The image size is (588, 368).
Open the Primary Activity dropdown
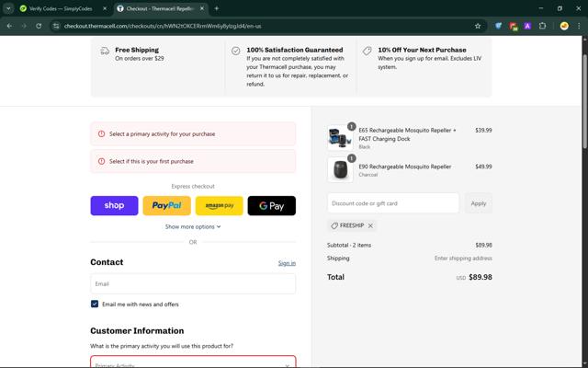coord(193,362)
